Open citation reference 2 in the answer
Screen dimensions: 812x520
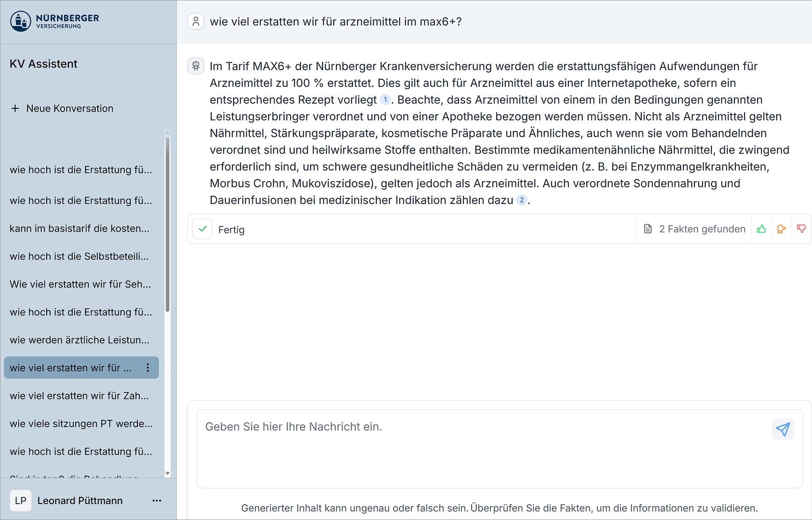[521, 200]
